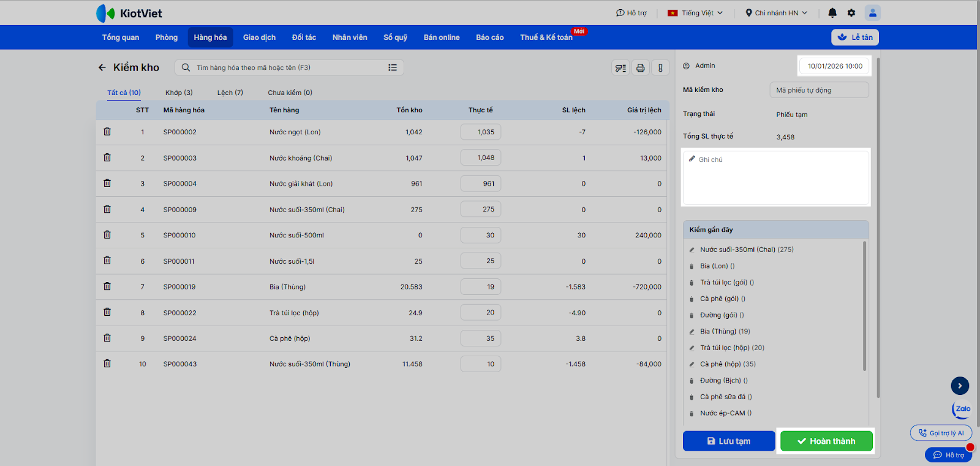980x466 pixels.
Task: Click the Lưu tạm button
Action: pos(728,441)
